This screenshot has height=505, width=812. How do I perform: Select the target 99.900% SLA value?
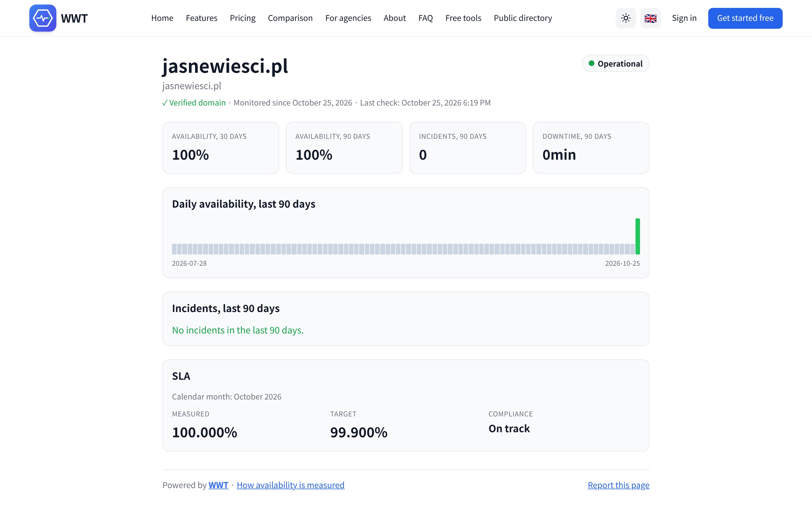(359, 432)
